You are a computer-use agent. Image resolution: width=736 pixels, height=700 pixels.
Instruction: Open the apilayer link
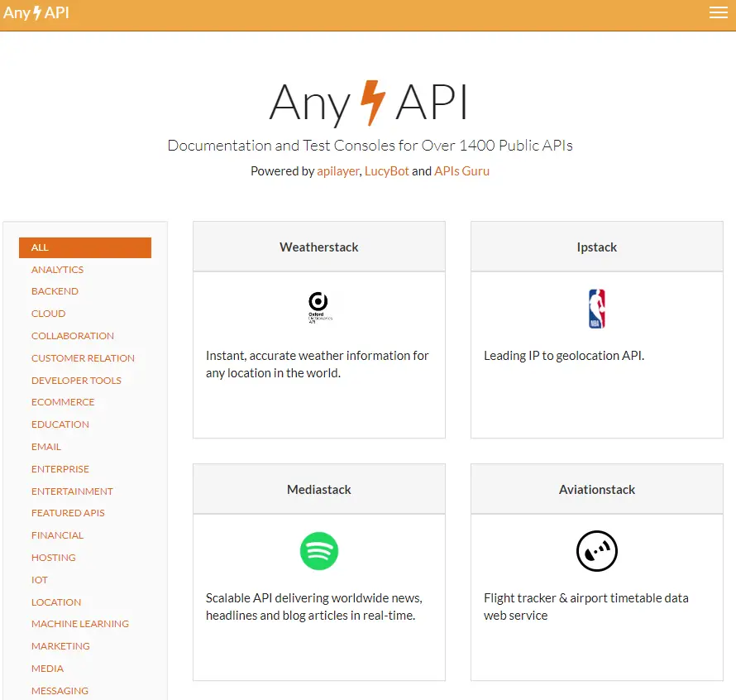point(337,172)
